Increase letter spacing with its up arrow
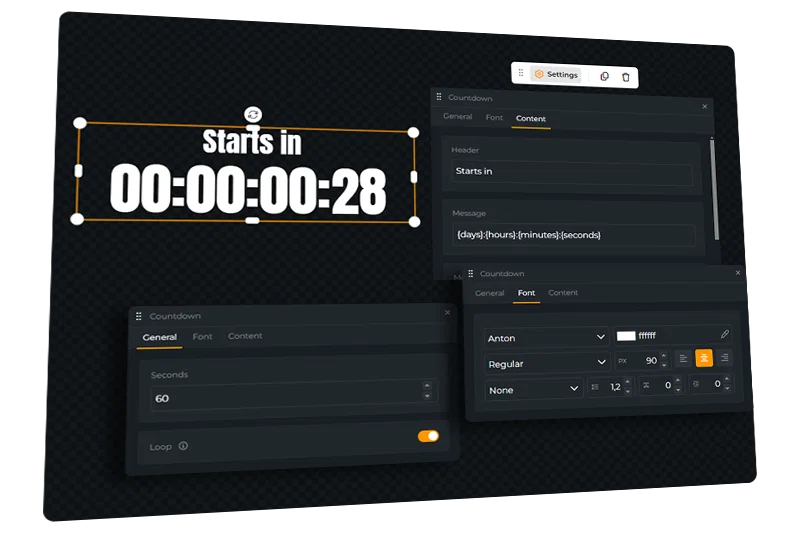The width and height of the screenshot is (800, 533). point(678,380)
